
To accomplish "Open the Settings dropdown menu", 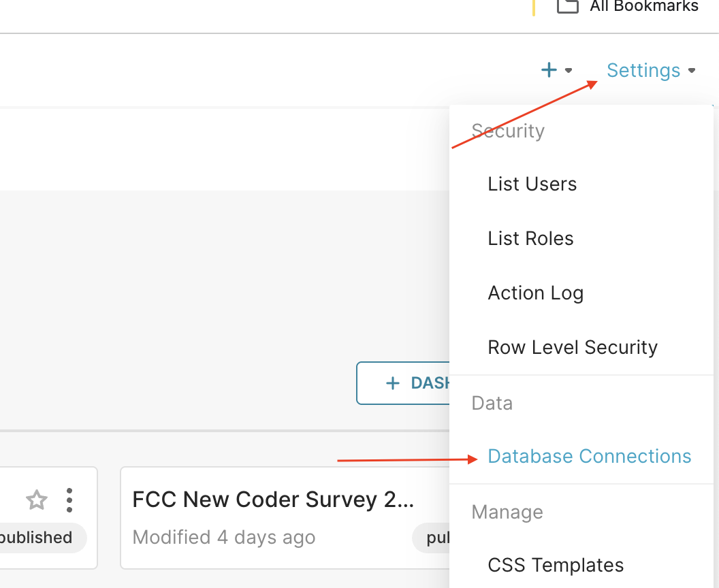I will point(643,70).
